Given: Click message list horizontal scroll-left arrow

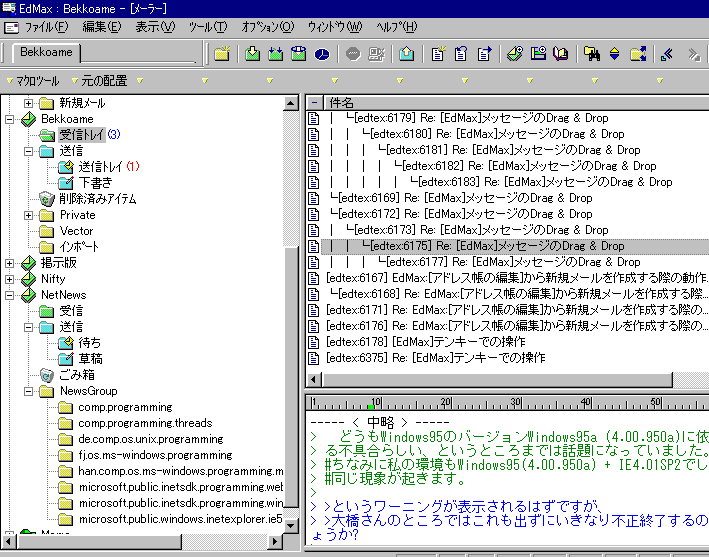Looking at the screenshot, I should [314, 380].
